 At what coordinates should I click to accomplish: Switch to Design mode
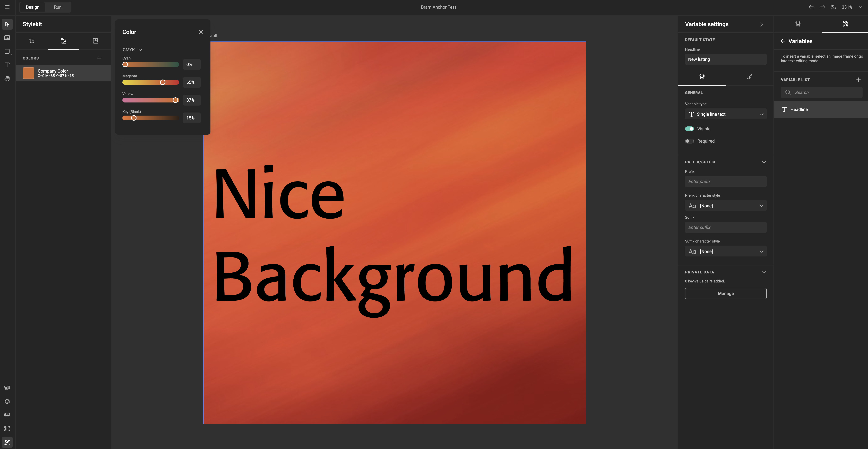[x=33, y=7]
